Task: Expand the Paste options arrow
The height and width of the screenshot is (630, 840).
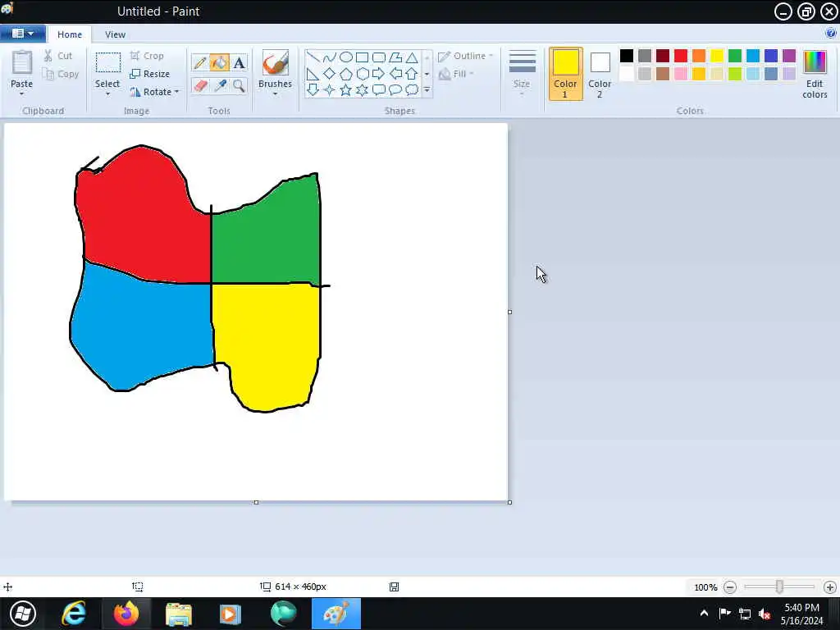Action: pos(22,94)
